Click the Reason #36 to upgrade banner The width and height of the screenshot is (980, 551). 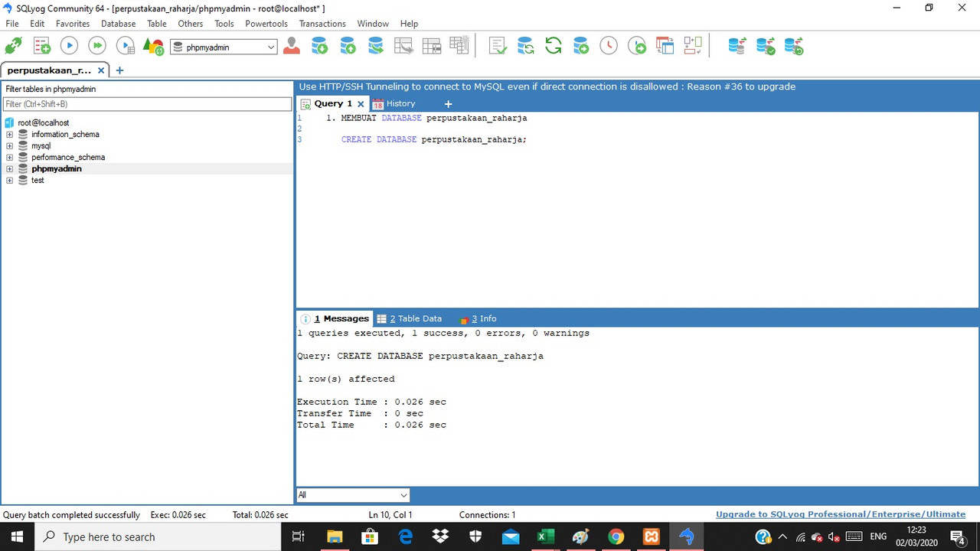point(547,86)
